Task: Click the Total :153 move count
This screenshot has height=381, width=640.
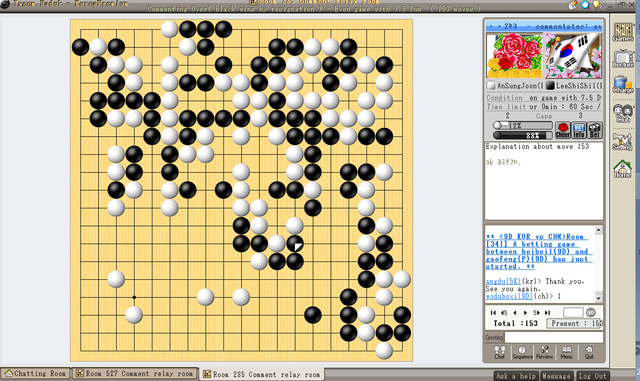Action: click(516, 323)
